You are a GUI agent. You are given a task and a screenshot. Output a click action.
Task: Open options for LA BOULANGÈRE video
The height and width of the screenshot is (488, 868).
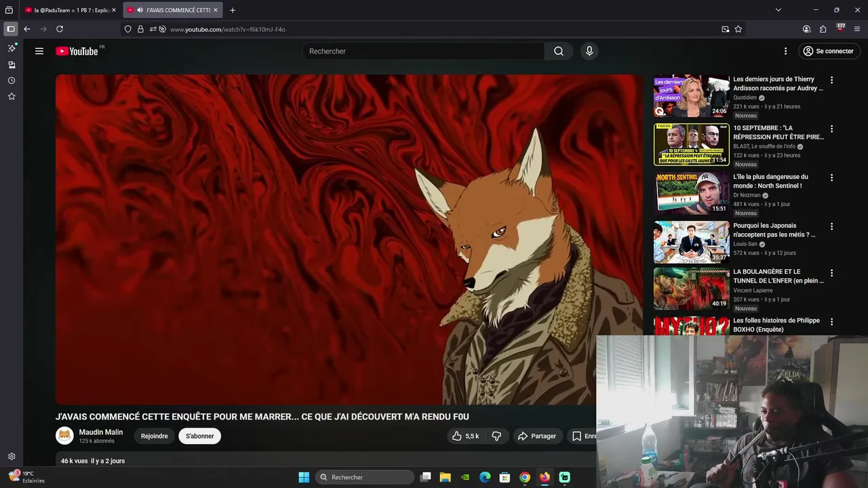831,272
